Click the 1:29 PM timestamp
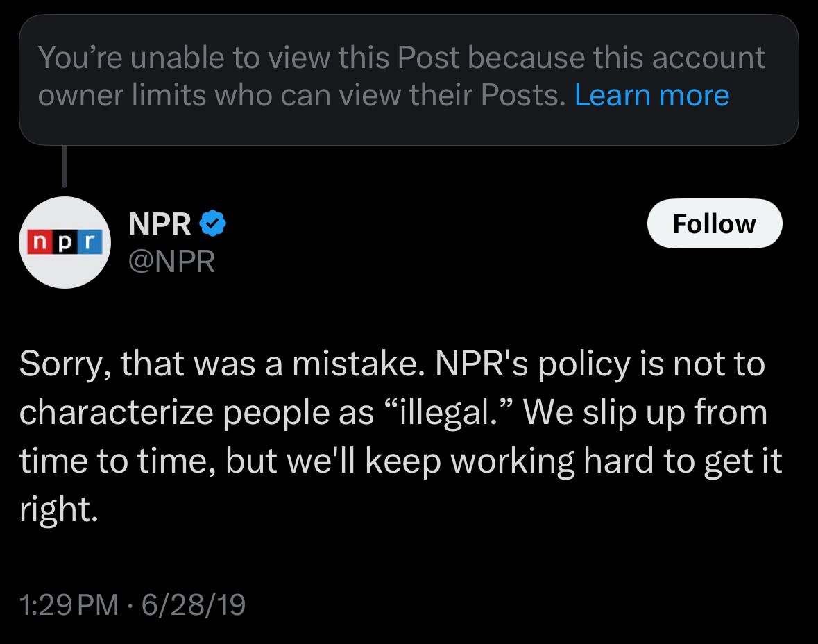The image size is (818, 644). [69, 605]
